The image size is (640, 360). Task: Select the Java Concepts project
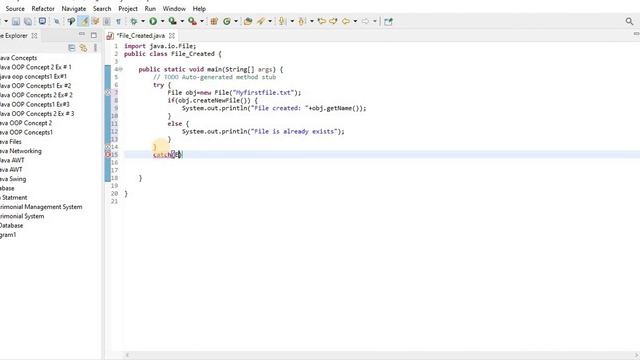(18, 58)
